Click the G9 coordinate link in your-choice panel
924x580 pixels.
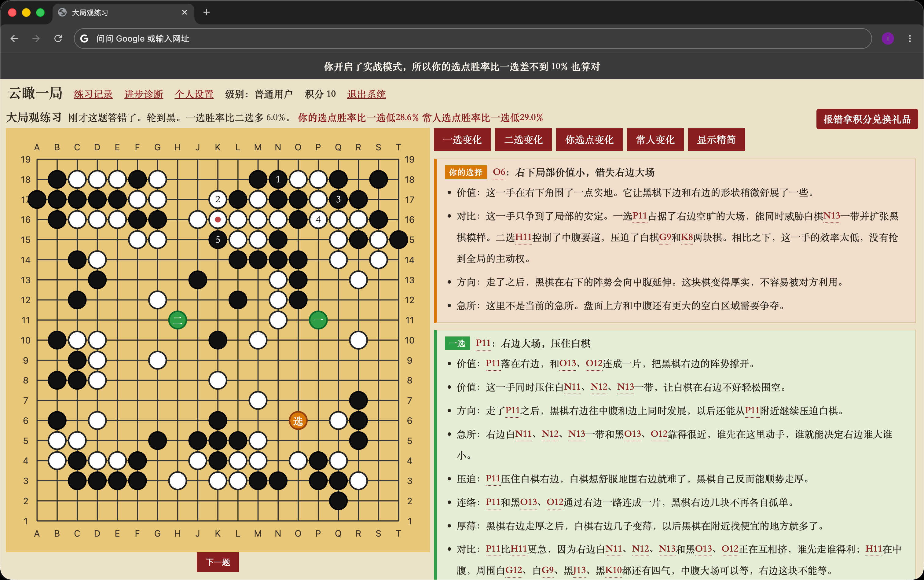[x=665, y=237]
